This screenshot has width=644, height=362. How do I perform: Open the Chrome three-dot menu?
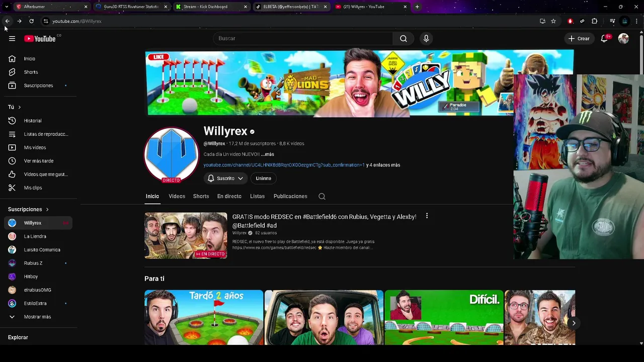tap(637, 21)
